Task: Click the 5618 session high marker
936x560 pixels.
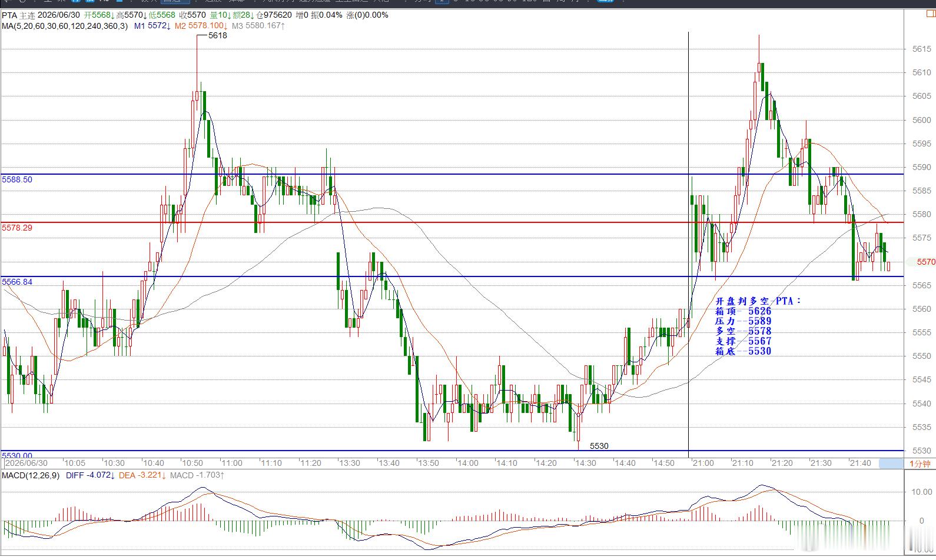Action: pyautogui.click(x=218, y=35)
